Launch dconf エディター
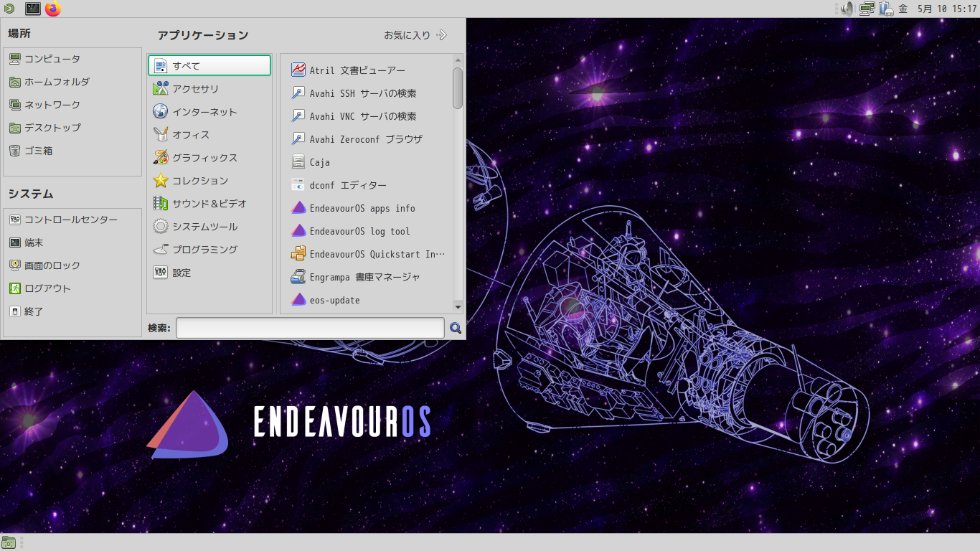Screen dimensions: 980x551 [367, 185]
